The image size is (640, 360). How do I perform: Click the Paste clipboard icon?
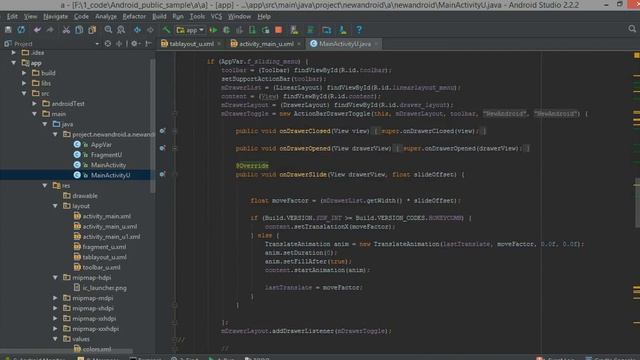92,30
